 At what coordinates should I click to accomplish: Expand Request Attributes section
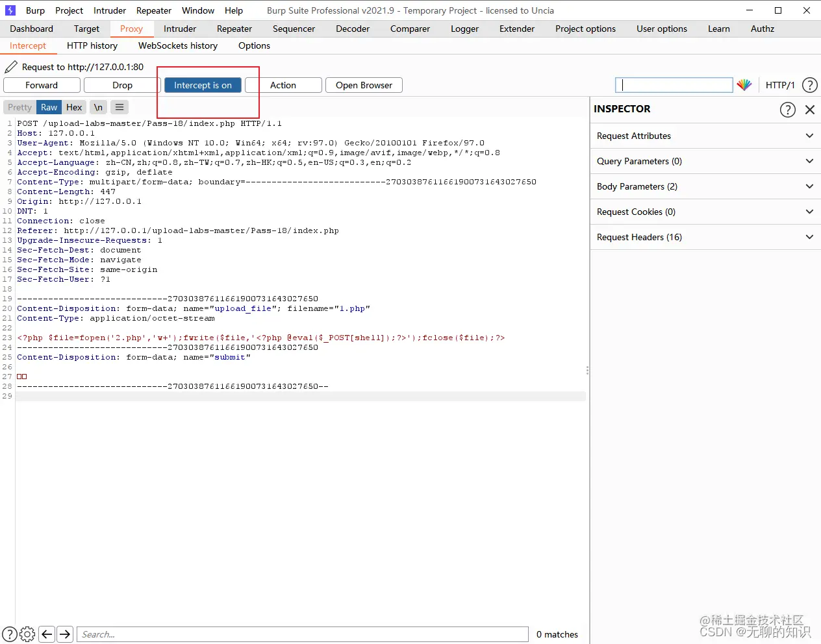tap(705, 136)
